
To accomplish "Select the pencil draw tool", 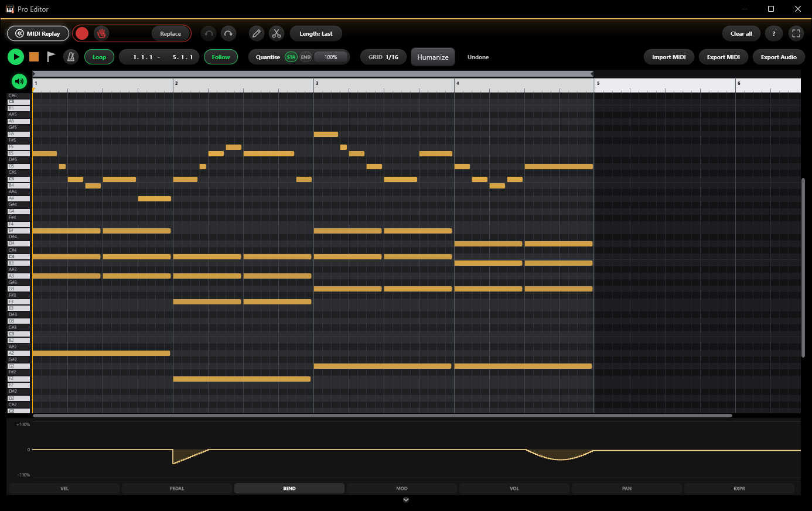I will (257, 33).
